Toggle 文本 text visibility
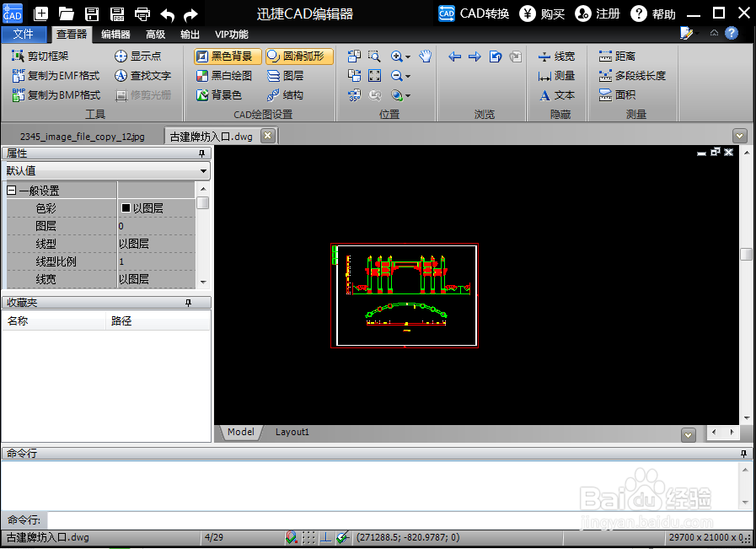 click(x=556, y=94)
